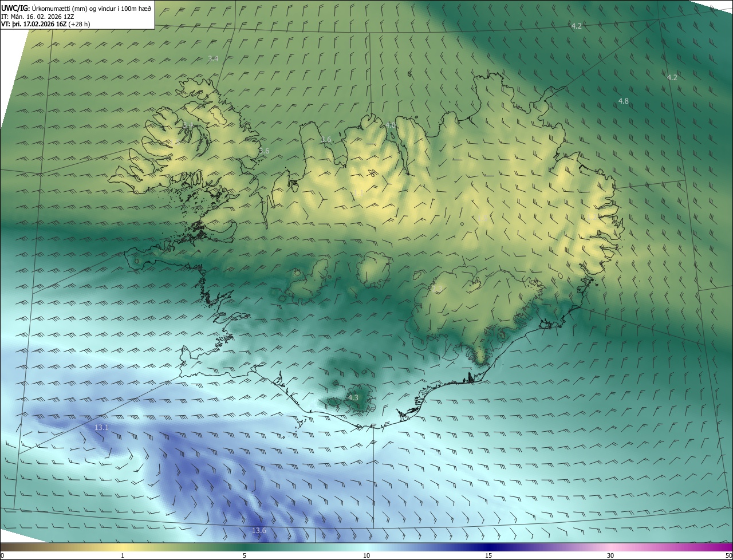The image size is (733, 560).
Task: Click the 1 tick on the color scale
Action: pyautogui.click(x=123, y=555)
